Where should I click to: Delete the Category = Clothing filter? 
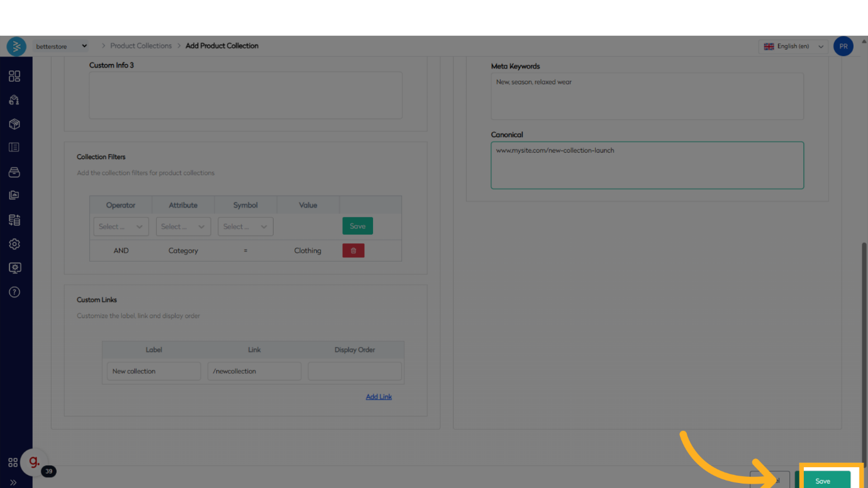(x=353, y=250)
